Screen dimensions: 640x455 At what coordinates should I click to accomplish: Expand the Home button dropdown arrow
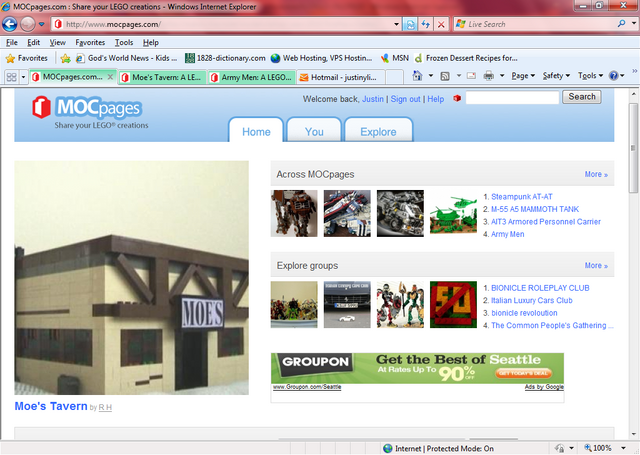pyautogui.click(x=431, y=76)
